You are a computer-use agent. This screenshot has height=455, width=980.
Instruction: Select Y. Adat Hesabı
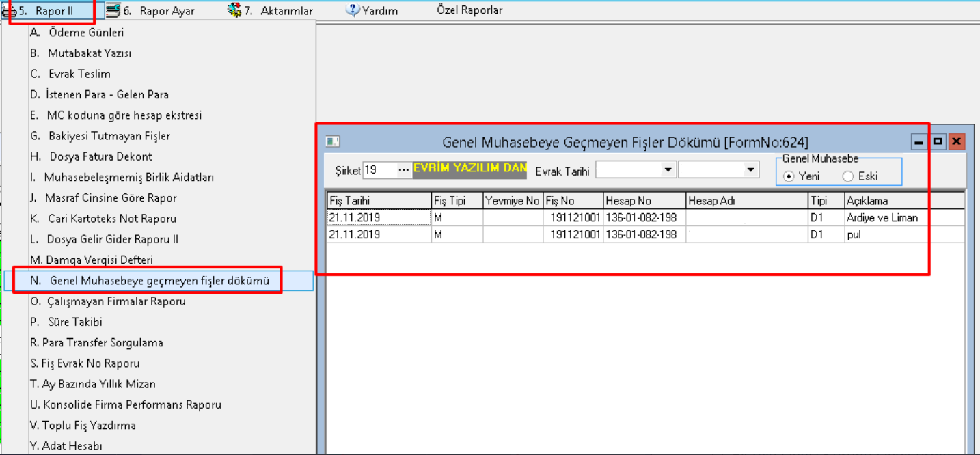159,445
